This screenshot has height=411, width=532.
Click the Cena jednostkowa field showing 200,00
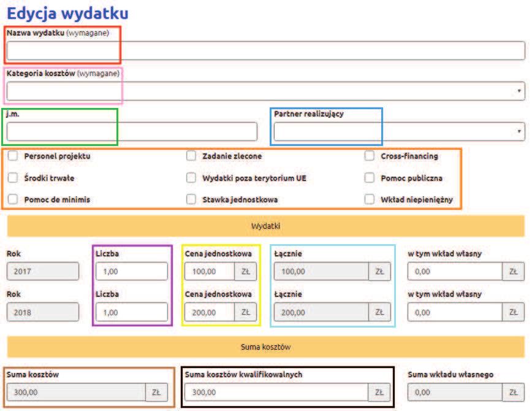[x=210, y=312]
